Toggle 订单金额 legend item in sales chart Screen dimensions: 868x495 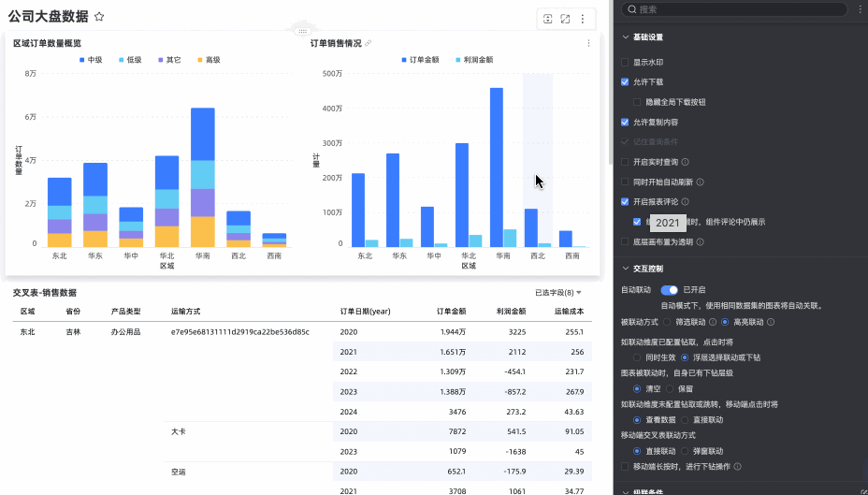point(420,60)
